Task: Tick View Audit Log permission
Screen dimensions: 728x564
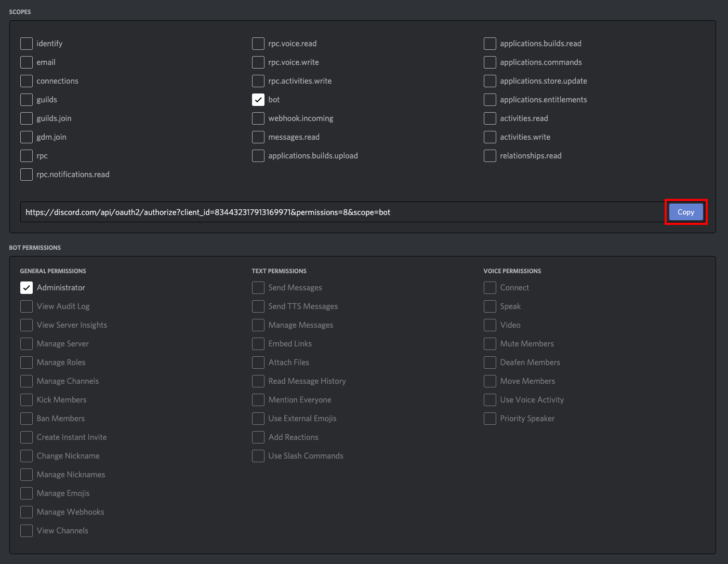Action: [x=27, y=306]
